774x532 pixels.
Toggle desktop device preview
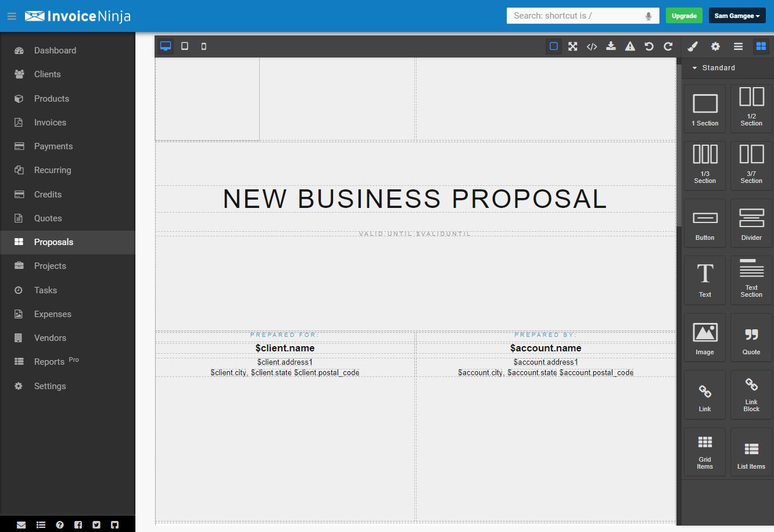[x=166, y=46]
